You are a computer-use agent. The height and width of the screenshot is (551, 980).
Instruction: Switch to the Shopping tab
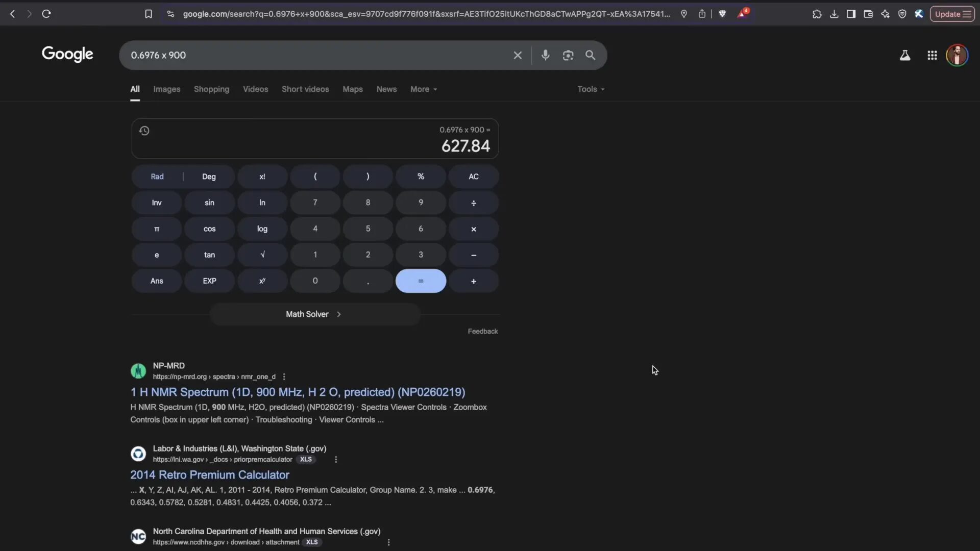pos(211,89)
